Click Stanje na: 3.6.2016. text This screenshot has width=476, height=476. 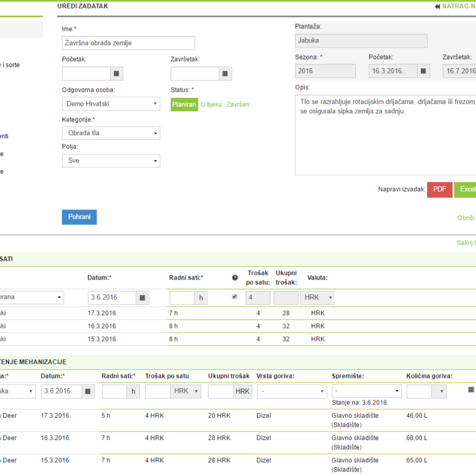tap(360, 403)
